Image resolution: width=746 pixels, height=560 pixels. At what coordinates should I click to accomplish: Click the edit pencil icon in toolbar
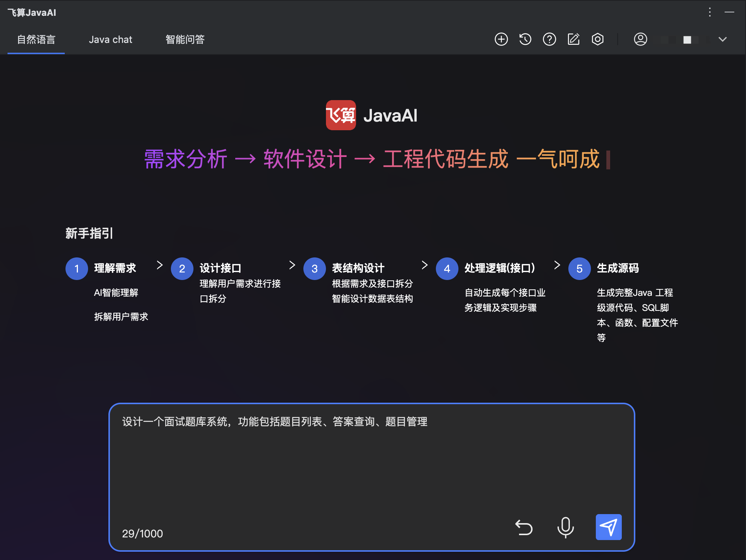pyautogui.click(x=573, y=39)
